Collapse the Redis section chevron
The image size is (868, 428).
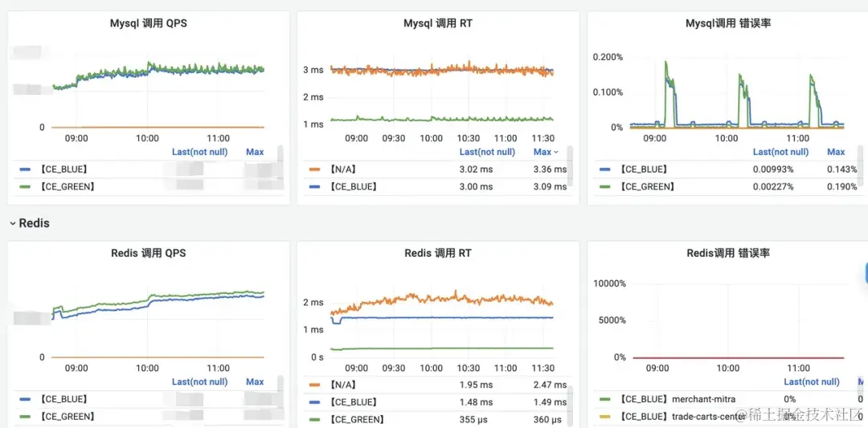[12, 223]
